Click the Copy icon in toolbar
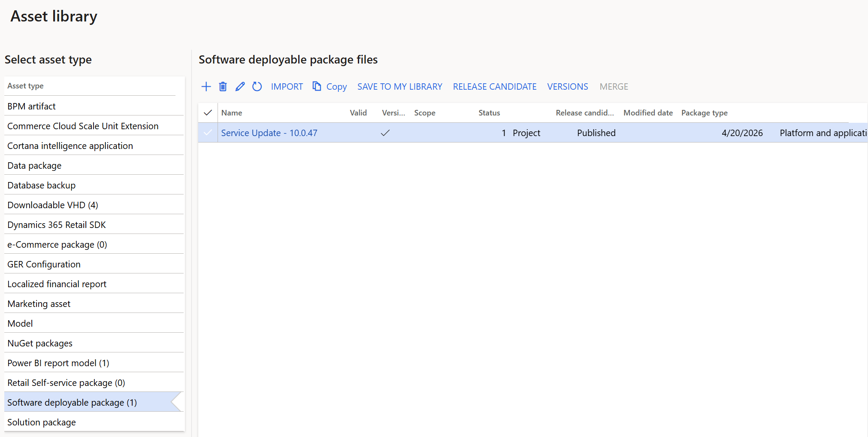This screenshot has height=437, width=868. 317,87
